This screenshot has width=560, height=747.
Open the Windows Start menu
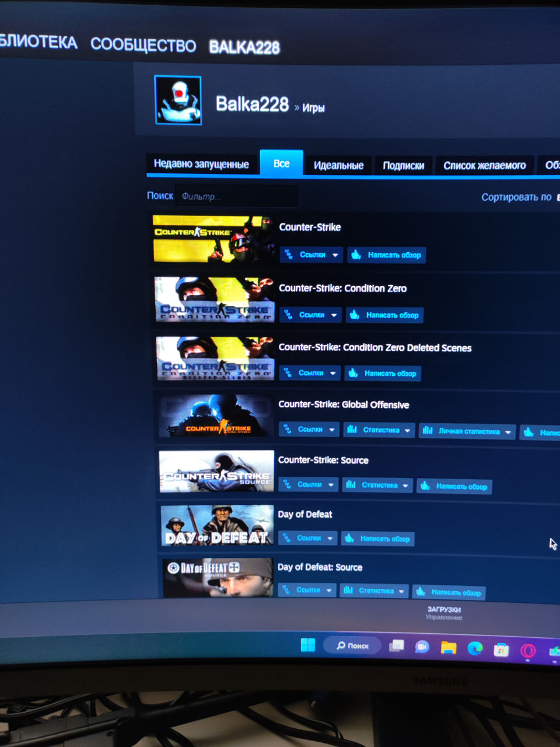click(308, 645)
